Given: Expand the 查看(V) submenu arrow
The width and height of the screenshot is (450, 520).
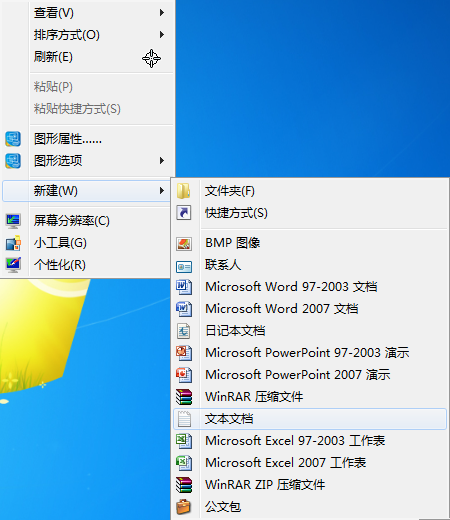Looking at the screenshot, I should 162,13.
